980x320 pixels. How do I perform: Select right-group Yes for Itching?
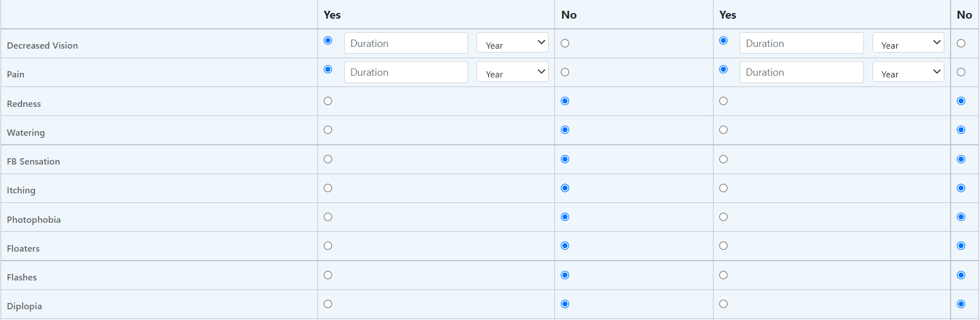(723, 188)
